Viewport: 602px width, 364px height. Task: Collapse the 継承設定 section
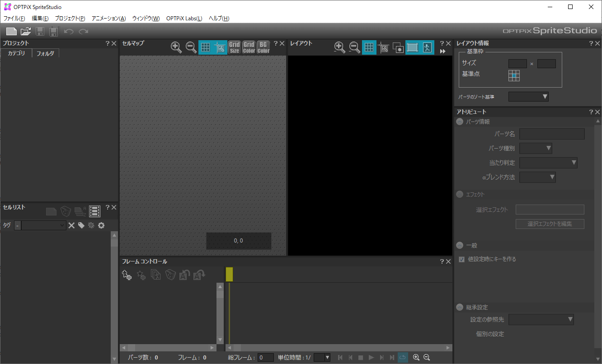pyautogui.click(x=460, y=307)
